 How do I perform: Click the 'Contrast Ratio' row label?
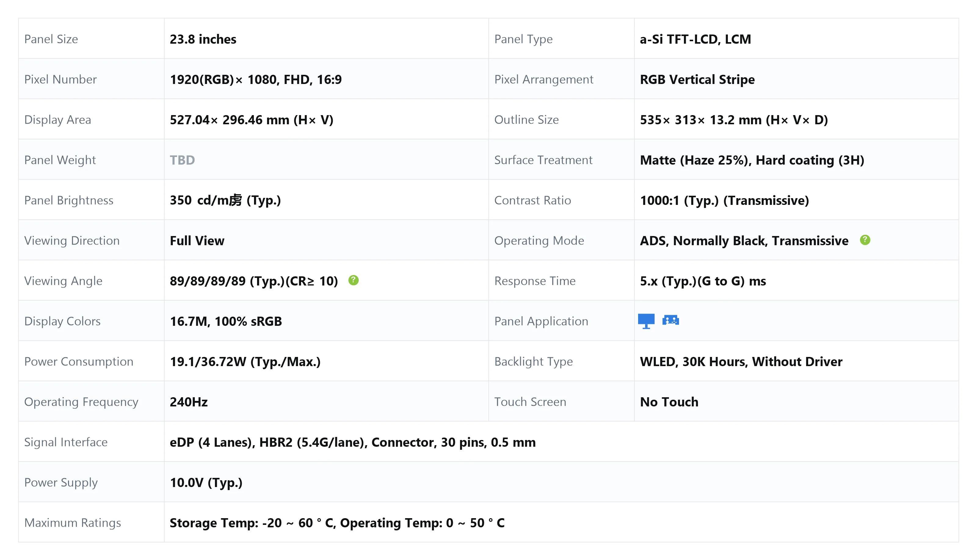click(532, 200)
